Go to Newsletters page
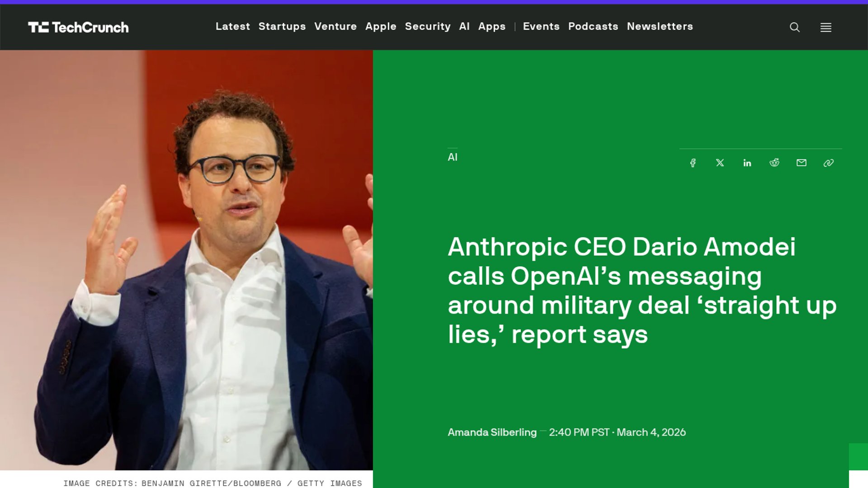Image resolution: width=868 pixels, height=488 pixels. coord(660,26)
